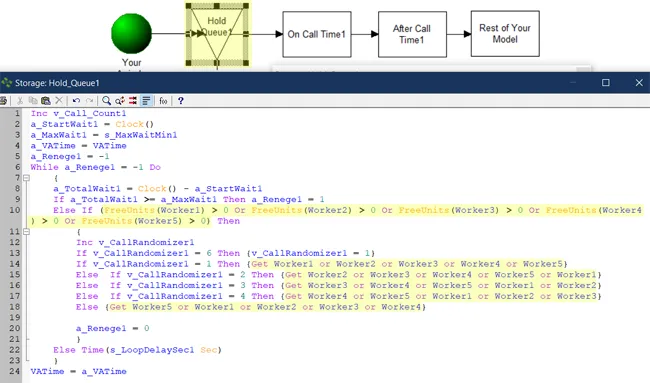Click the 'Your' label under the green sphere
The height and width of the screenshot is (383, 650).
point(131,63)
